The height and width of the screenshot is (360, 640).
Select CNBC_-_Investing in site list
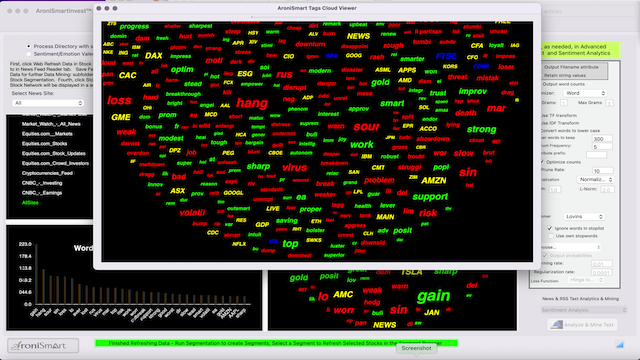pyautogui.click(x=42, y=183)
